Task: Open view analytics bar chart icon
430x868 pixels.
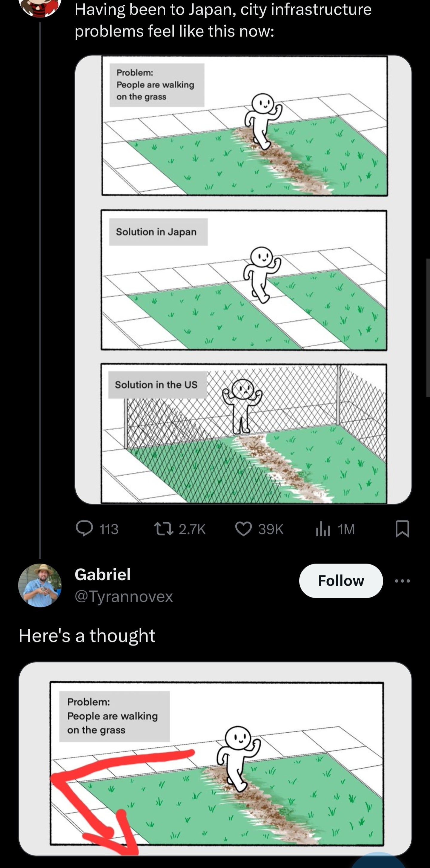Action: 322,529
